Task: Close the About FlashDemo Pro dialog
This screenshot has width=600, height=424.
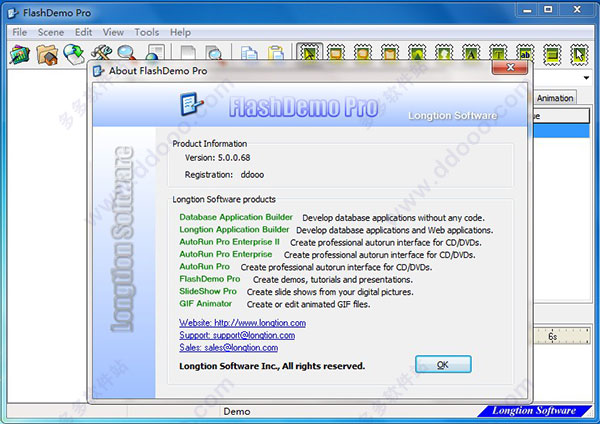Action: coord(510,67)
